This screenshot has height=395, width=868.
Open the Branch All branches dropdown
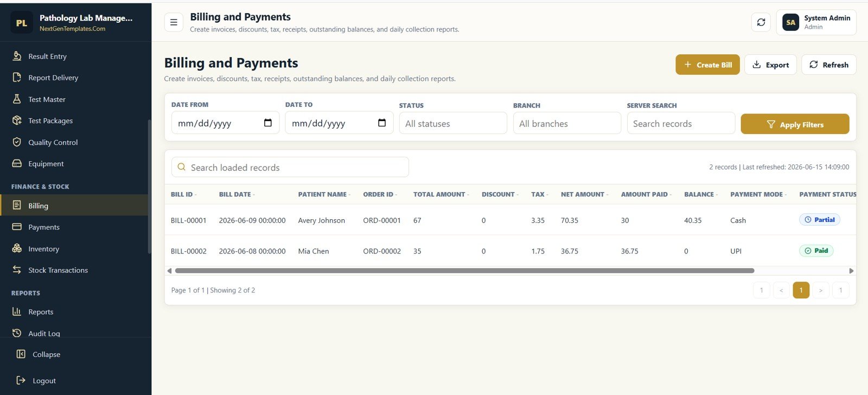click(567, 123)
